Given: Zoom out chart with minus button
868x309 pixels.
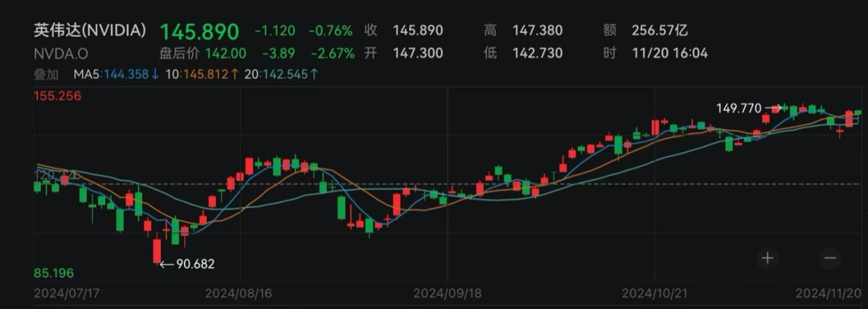Looking at the screenshot, I should (829, 258).
